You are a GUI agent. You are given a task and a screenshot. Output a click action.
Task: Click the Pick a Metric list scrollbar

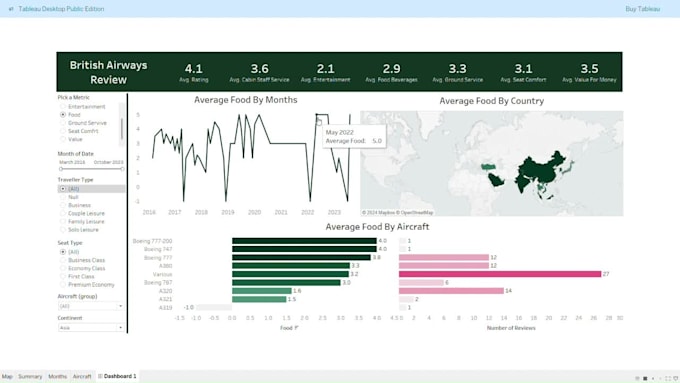pyautogui.click(x=122, y=129)
